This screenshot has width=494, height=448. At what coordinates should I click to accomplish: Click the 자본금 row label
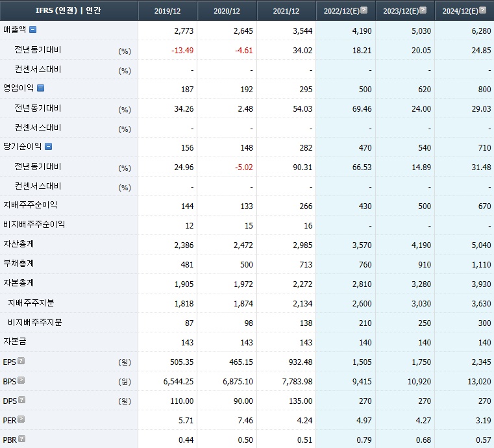coord(14,342)
